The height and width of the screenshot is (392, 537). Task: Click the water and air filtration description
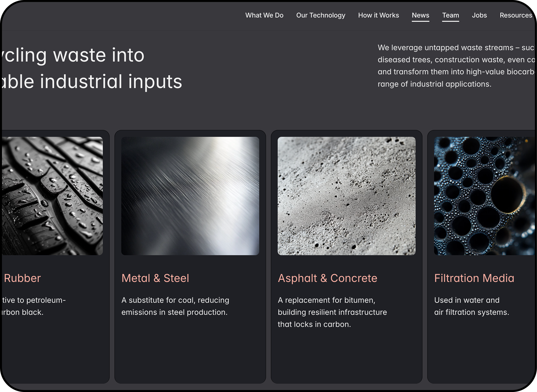coord(471,306)
